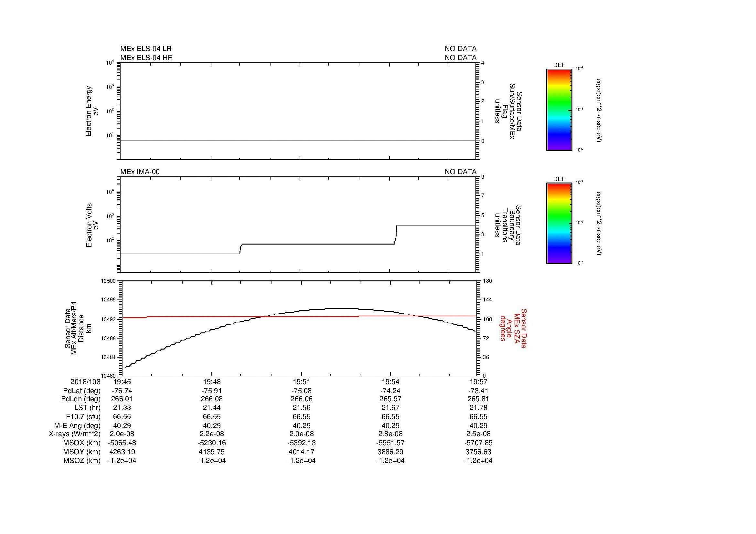
Task: Click the MSOX value -5065.48
Action: point(122,443)
